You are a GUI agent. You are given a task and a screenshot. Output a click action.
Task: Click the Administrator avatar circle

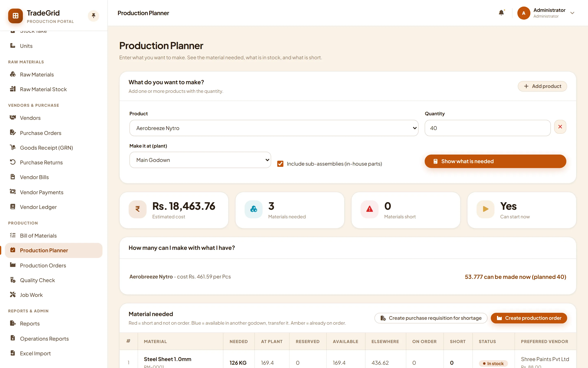click(x=524, y=13)
